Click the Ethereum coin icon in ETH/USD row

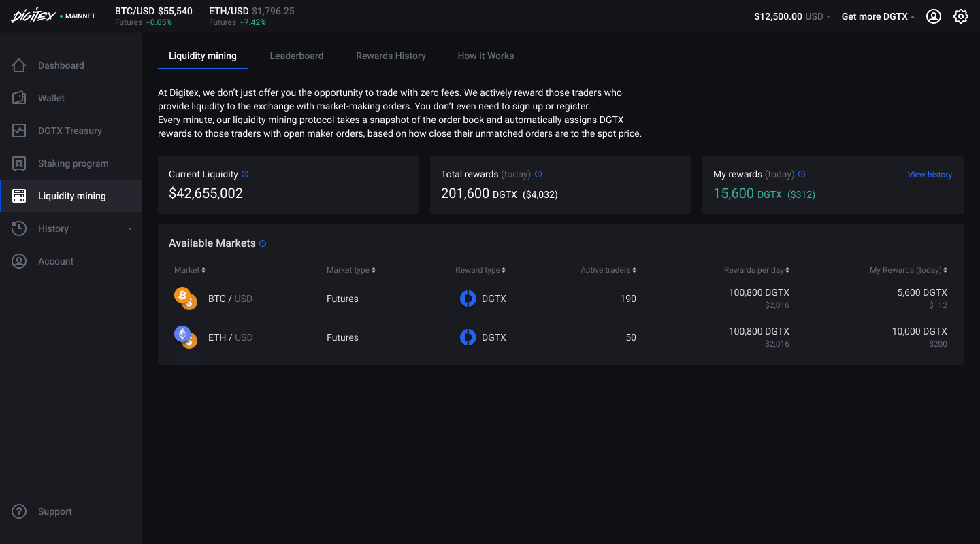click(184, 336)
